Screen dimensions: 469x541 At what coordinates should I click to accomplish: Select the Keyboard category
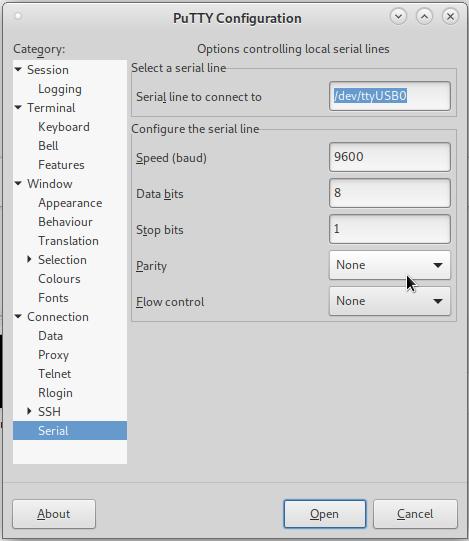pyautogui.click(x=64, y=127)
